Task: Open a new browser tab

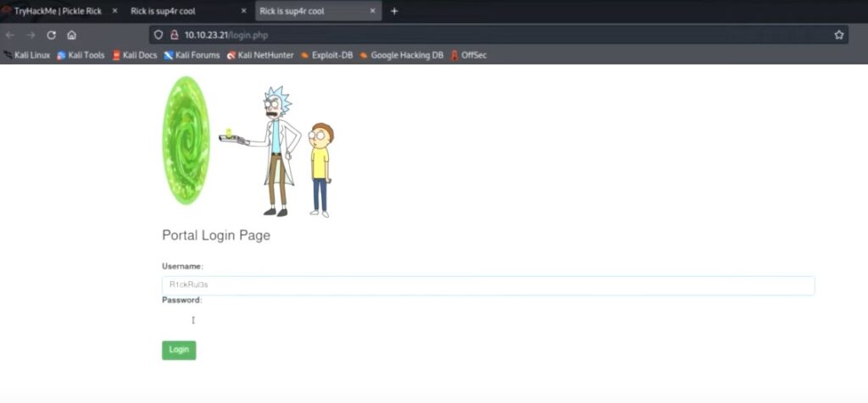Action: [394, 11]
